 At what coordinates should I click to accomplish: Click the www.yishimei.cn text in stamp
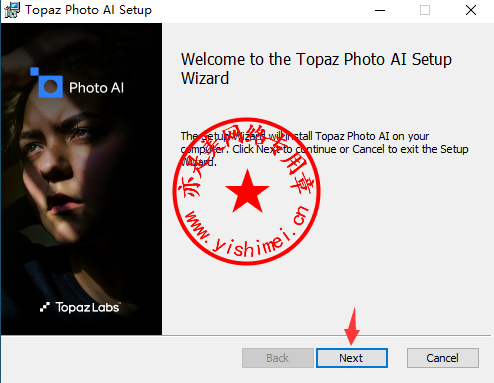point(247,233)
